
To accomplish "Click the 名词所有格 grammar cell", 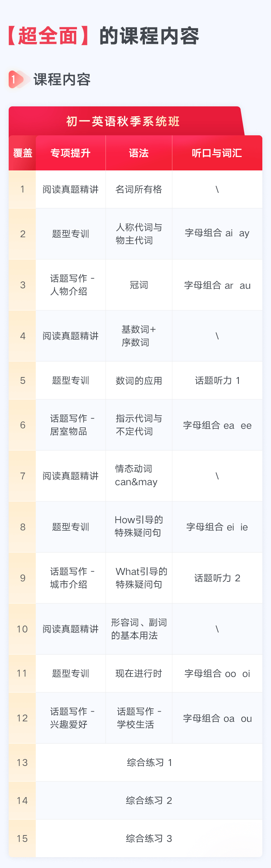I will pyautogui.click(x=139, y=189).
